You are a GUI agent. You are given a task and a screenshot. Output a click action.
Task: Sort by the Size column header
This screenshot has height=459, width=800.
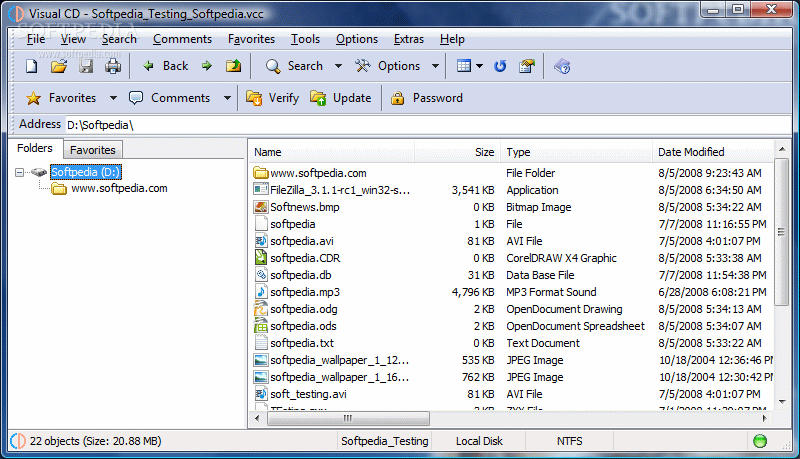coord(457,152)
